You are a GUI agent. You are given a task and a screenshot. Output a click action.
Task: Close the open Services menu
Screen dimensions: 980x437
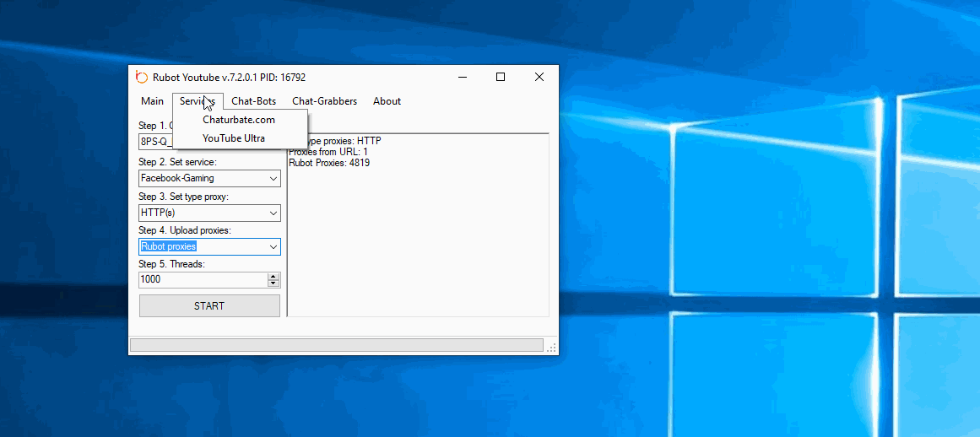(198, 101)
